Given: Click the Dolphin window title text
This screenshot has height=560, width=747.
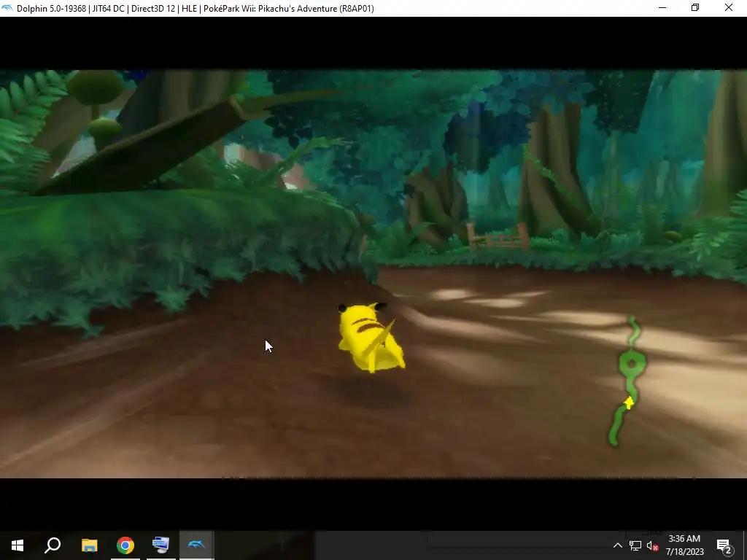Looking at the screenshot, I should (x=196, y=9).
